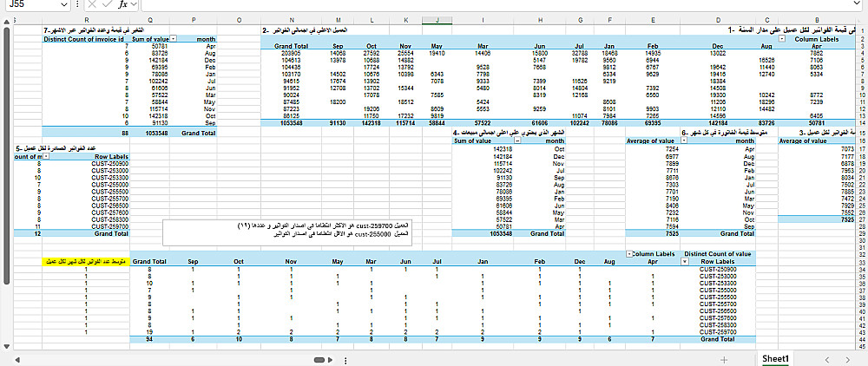Click the vertical scrollbar thumb
Viewport: 868px width, 366px height.
6,156
